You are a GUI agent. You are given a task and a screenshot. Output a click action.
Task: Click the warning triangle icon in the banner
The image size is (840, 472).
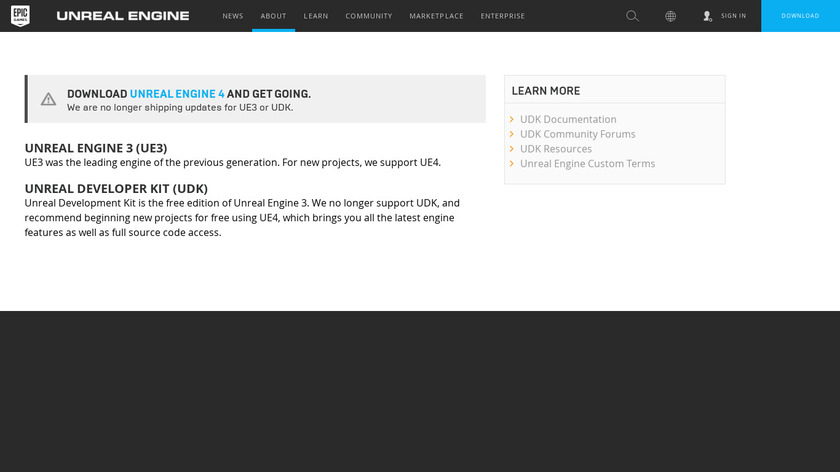click(x=48, y=99)
